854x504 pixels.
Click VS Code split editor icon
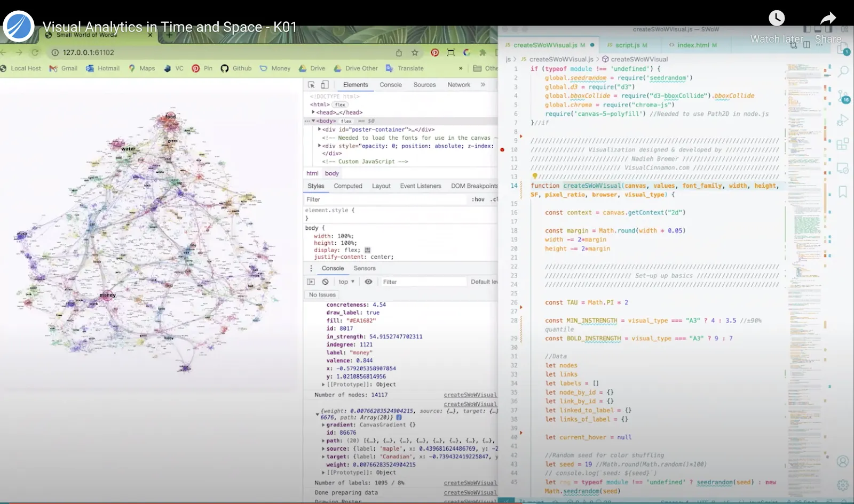806,45
